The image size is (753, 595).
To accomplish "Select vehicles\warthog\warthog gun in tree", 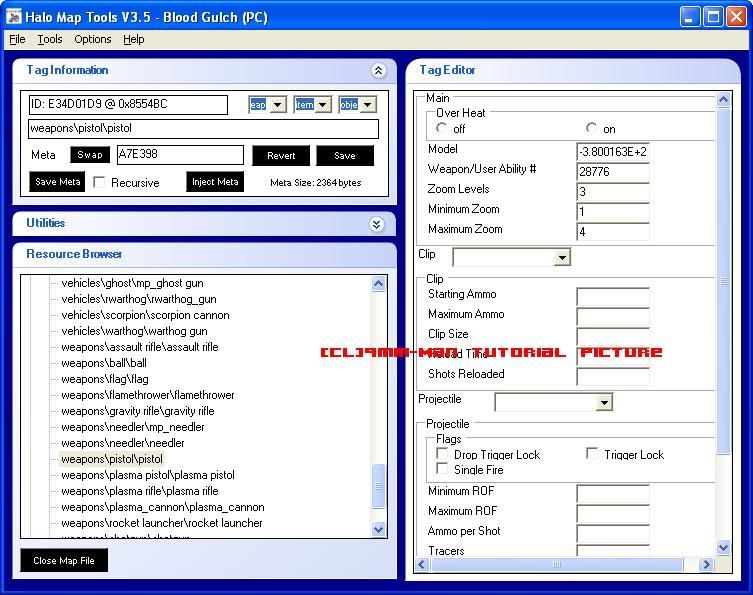I will tap(134, 331).
